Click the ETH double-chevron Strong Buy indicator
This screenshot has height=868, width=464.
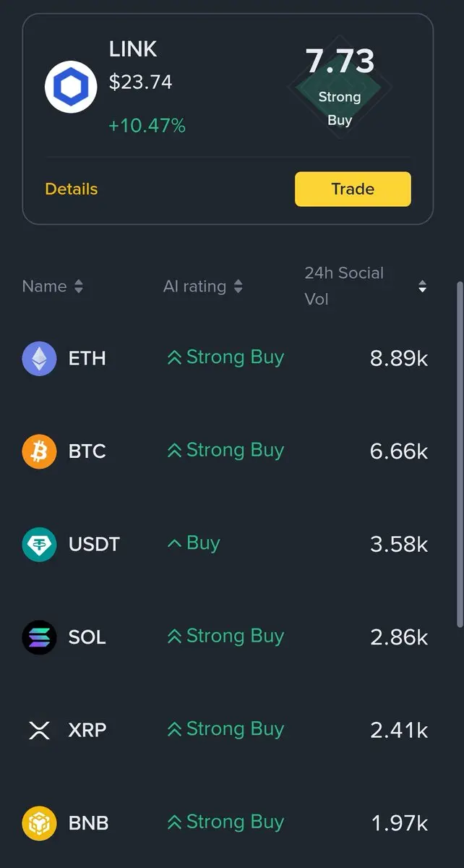[174, 357]
